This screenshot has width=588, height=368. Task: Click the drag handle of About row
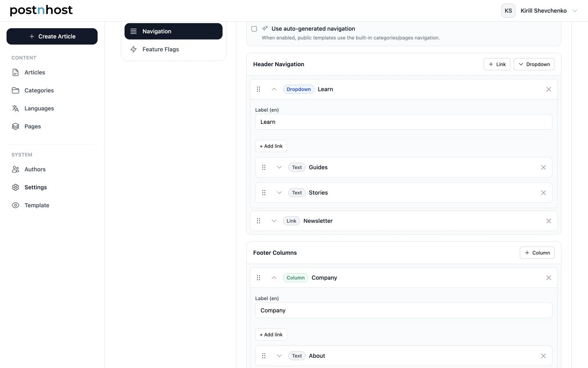tap(264, 356)
